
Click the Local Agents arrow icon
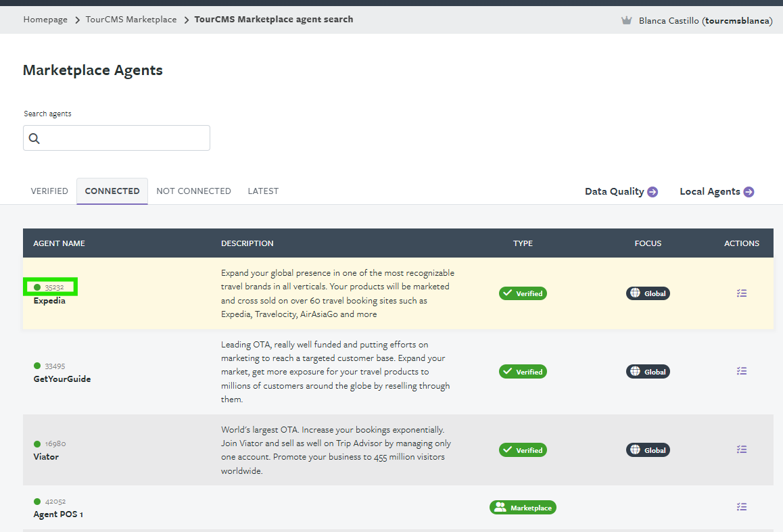749,191
